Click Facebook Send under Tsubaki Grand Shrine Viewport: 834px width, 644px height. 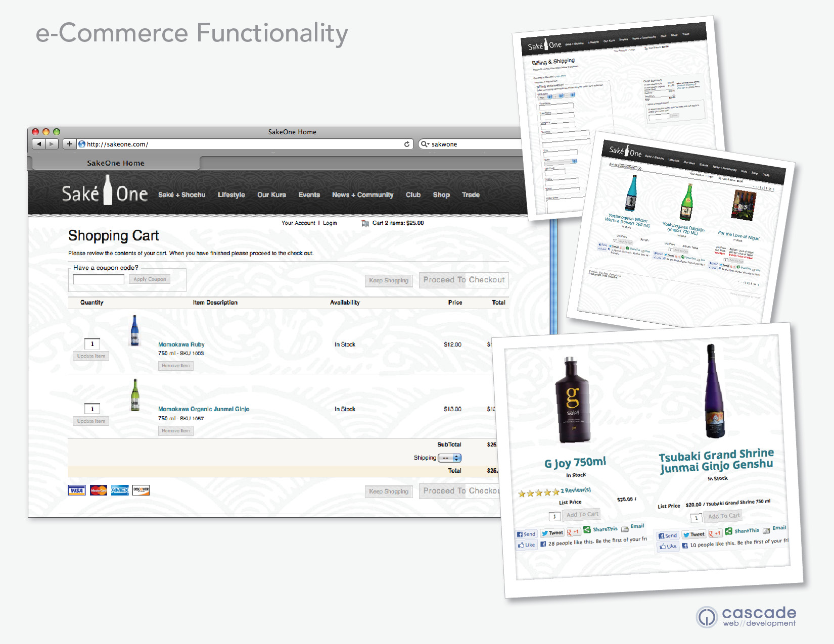[x=668, y=536]
